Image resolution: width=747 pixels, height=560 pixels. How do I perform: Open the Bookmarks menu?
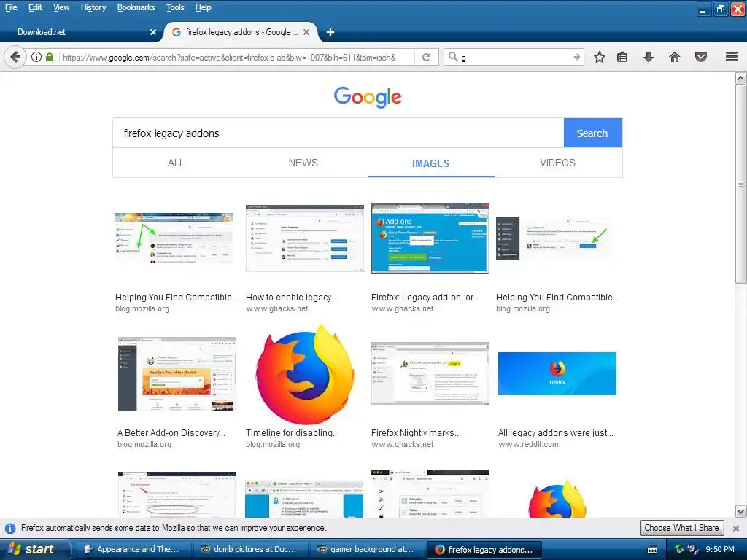click(136, 7)
